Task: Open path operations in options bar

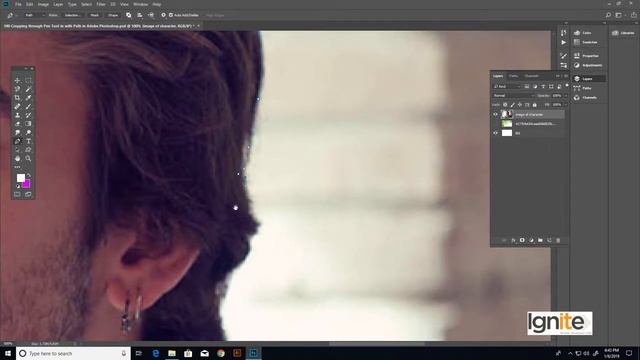Action: [129, 15]
